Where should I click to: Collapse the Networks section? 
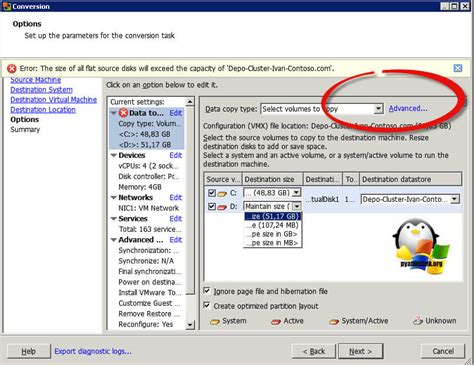(x=114, y=198)
